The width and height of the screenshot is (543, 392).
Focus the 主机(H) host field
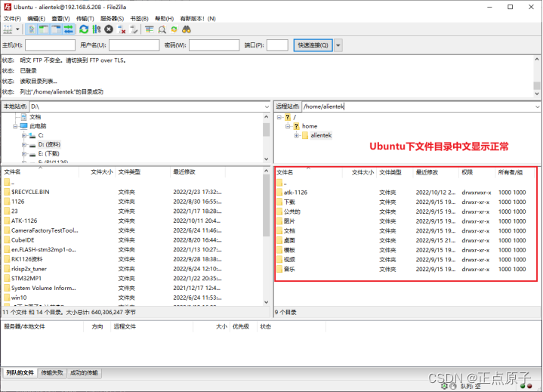[x=50, y=45]
